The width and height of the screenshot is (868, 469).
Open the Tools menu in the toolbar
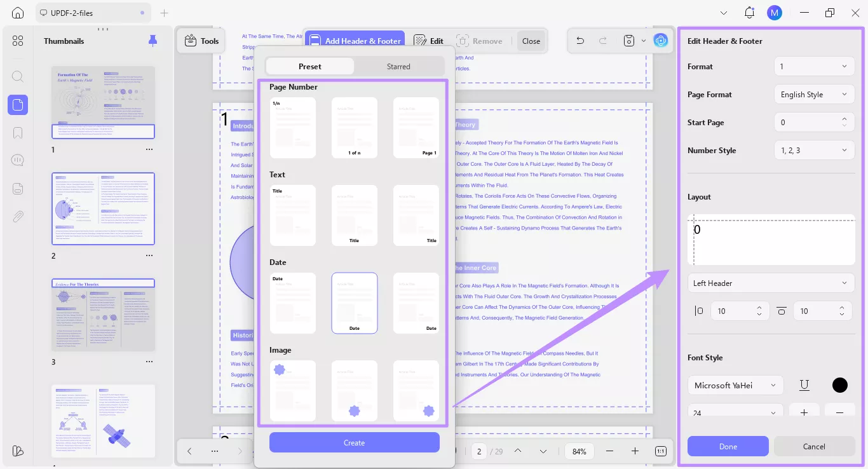pos(201,40)
